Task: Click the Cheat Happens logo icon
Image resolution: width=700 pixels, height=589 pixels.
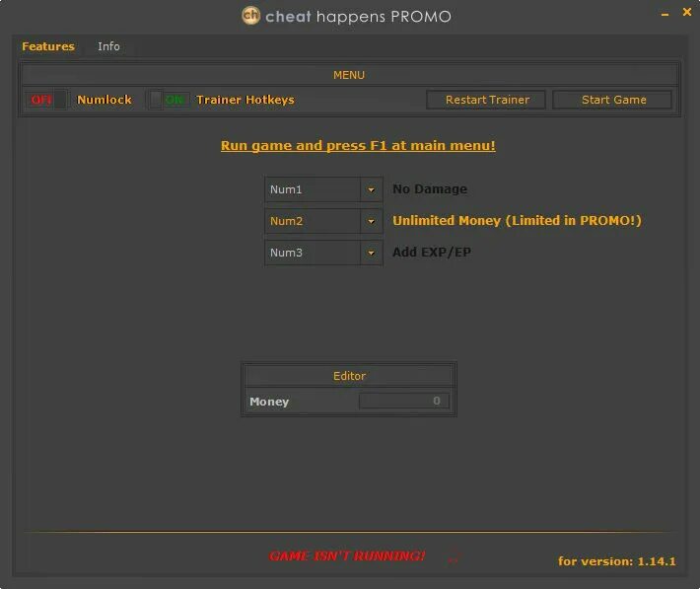Action: click(250, 15)
